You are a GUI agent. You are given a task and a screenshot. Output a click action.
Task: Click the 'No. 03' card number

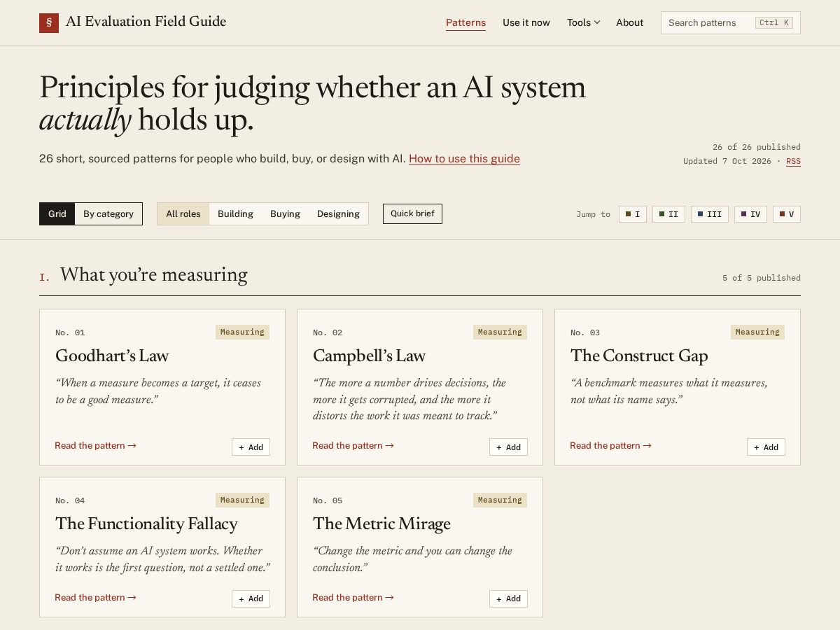[x=585, y=332]
